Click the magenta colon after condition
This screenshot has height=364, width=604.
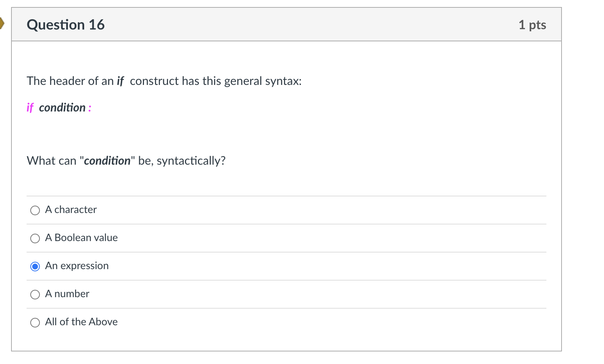point(90,108)
